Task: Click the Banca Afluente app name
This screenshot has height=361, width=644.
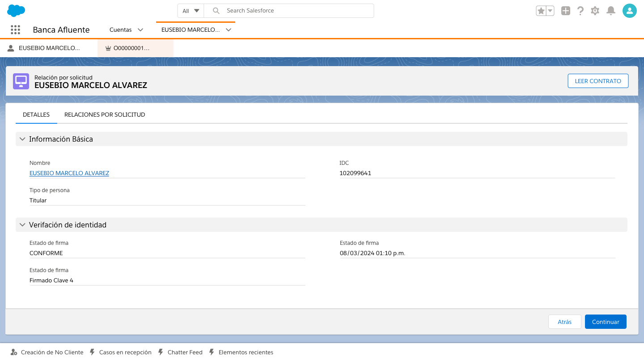Action: [x=61, y=30]
